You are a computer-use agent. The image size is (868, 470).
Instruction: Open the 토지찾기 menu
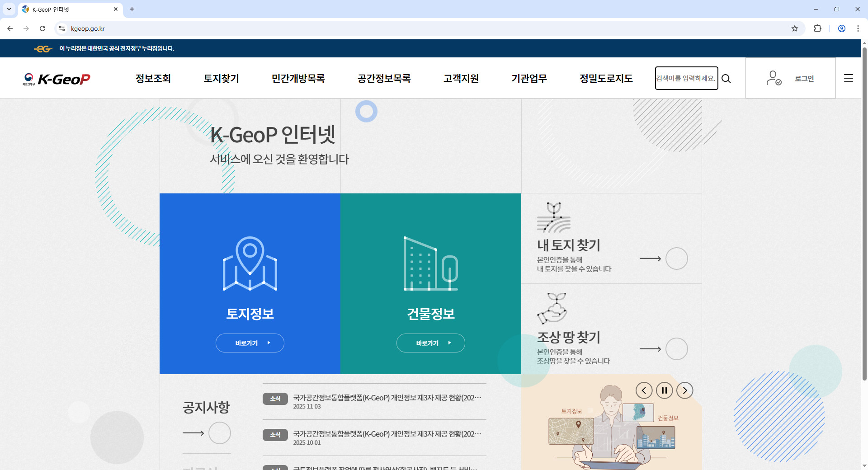[222, 79]
